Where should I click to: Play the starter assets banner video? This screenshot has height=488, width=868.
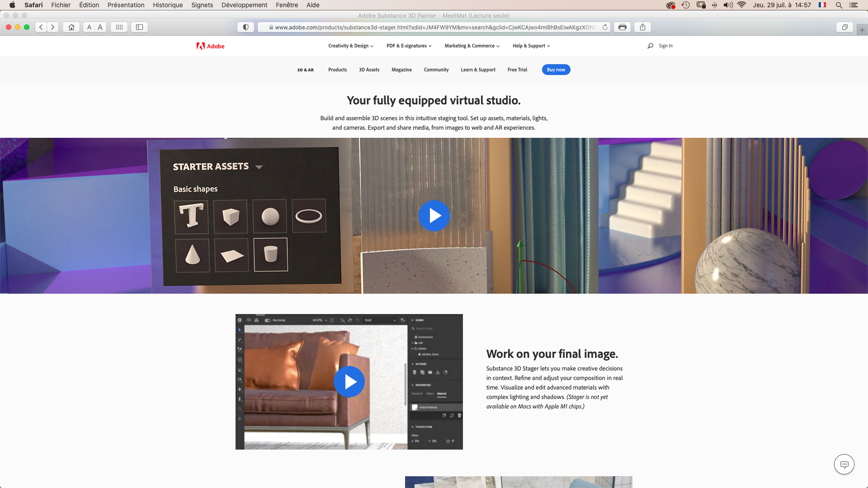coord(434,216)
